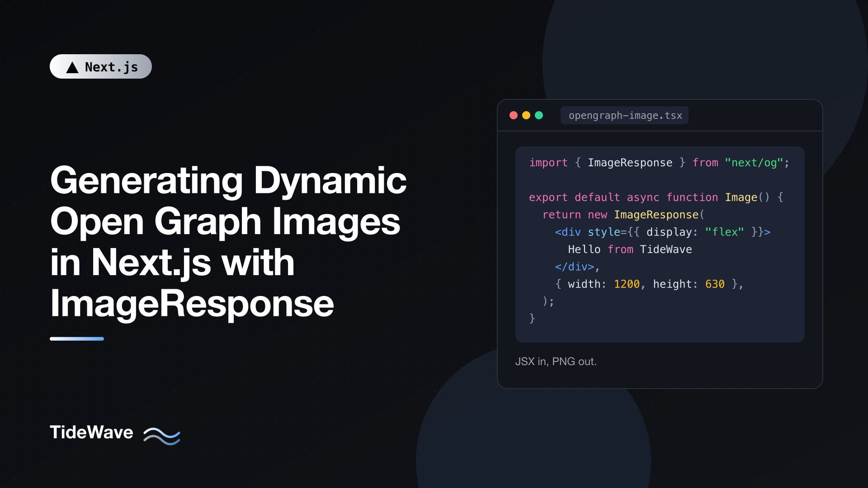868x488 pixels.
Task: Click 'Hello from TideWave' code text
Action: coord(630,249)
